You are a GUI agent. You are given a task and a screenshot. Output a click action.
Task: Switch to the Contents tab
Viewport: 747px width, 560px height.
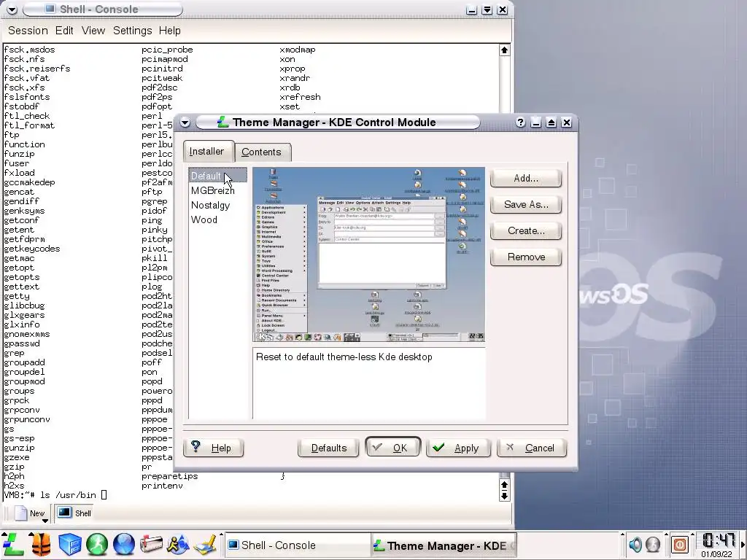(262, 152)
